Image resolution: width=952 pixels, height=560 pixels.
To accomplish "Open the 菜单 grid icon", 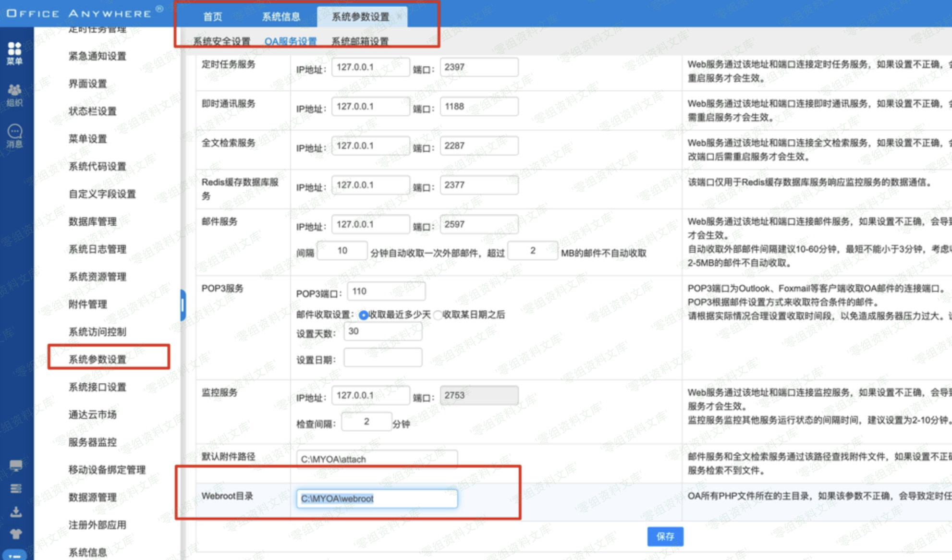I will 14,52.
